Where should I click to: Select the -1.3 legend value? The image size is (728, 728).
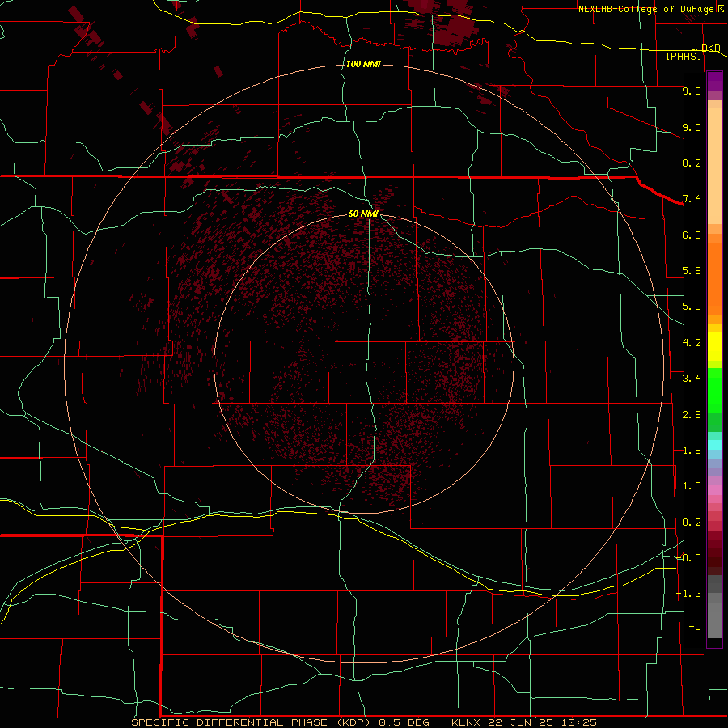(688, 594)
